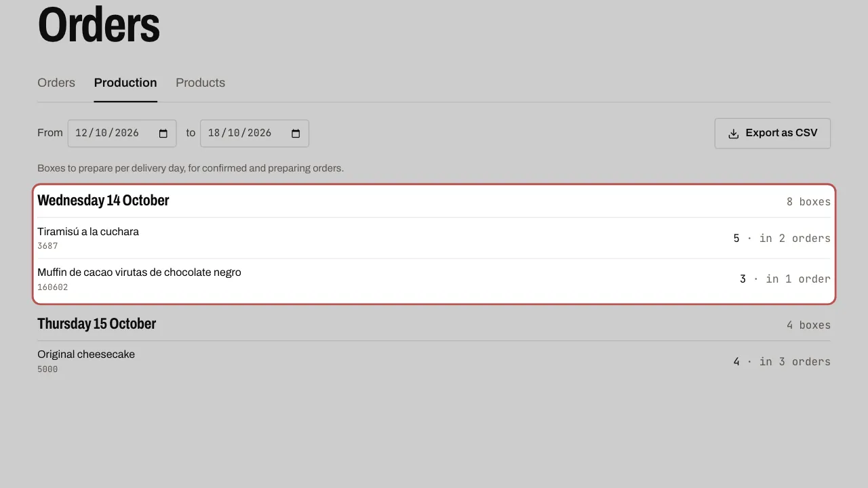This screenshot has width=868, height=488.
Task: Select the Thursday 15 October heading
Action: (96, 323)
